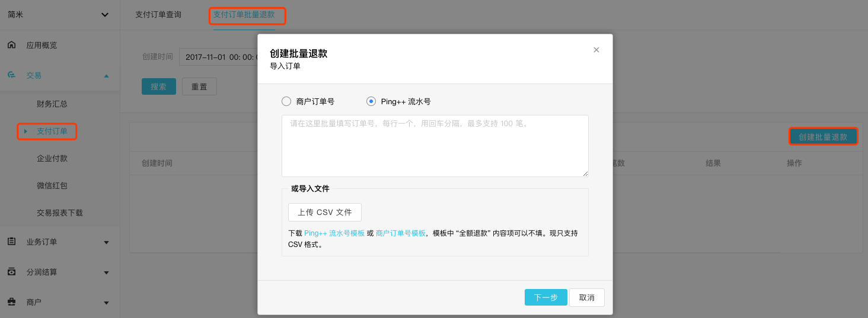Select the Ping++ 流水号 radio button

click(x=371, y=101)
